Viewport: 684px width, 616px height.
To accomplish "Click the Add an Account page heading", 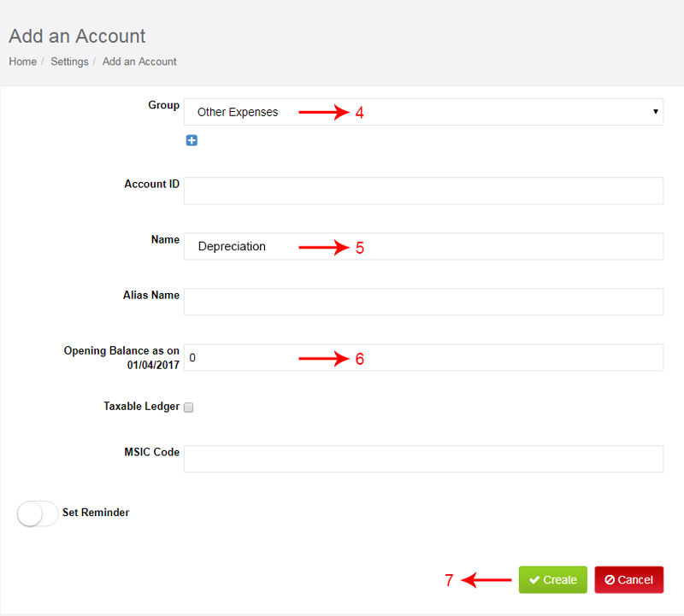I will [77, 36].
